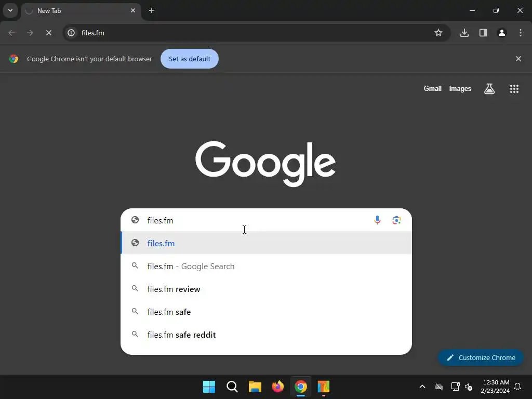Bookmark this tab with the star icon
The image size is (532, 399).
(x=438, y=33)
